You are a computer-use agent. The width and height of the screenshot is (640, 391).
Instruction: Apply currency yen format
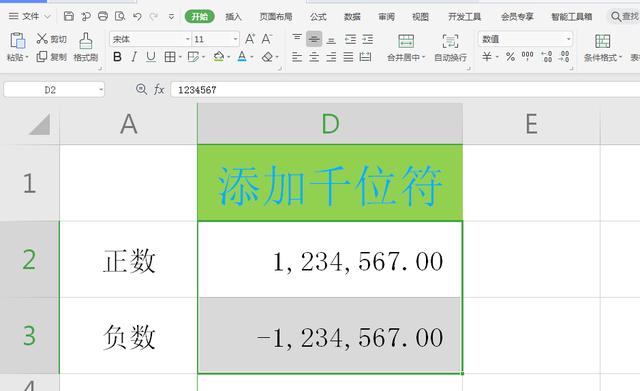point(487,57)
